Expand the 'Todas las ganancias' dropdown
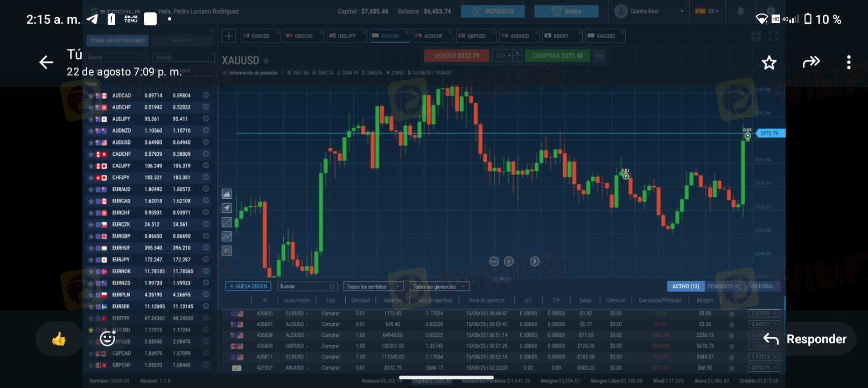Viewport: 868px width, 388px height. [439, 287]
